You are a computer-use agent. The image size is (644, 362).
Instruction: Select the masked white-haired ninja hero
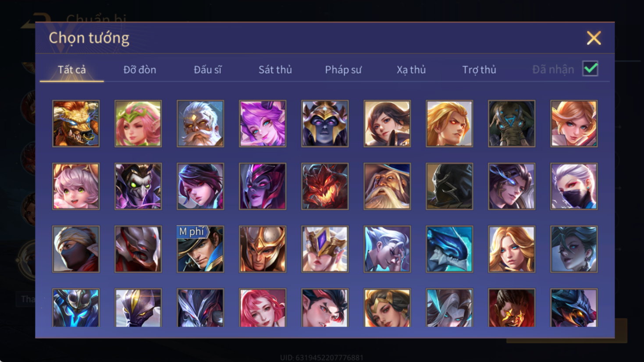pos(574,186)
